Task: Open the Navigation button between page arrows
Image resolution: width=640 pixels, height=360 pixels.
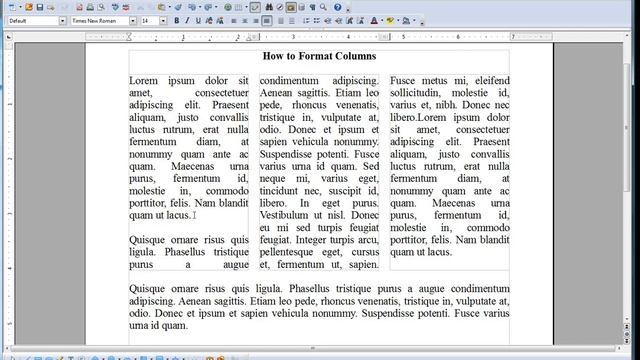Action: point(627,333)
